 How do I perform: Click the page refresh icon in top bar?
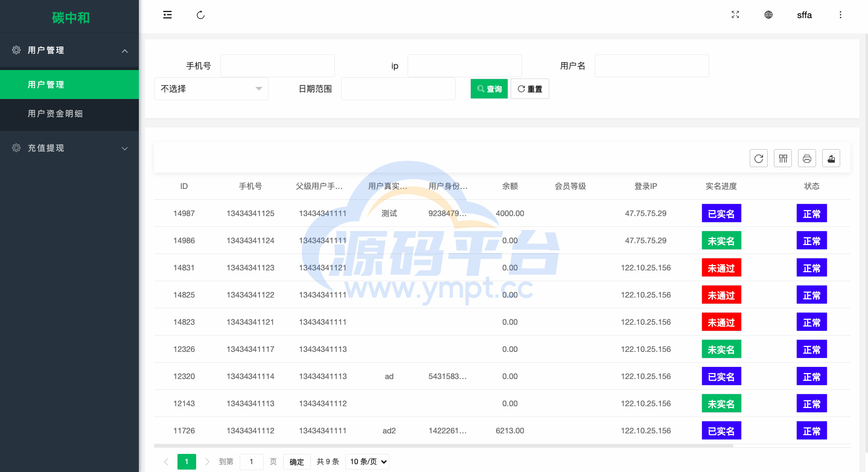coord(201,15)
